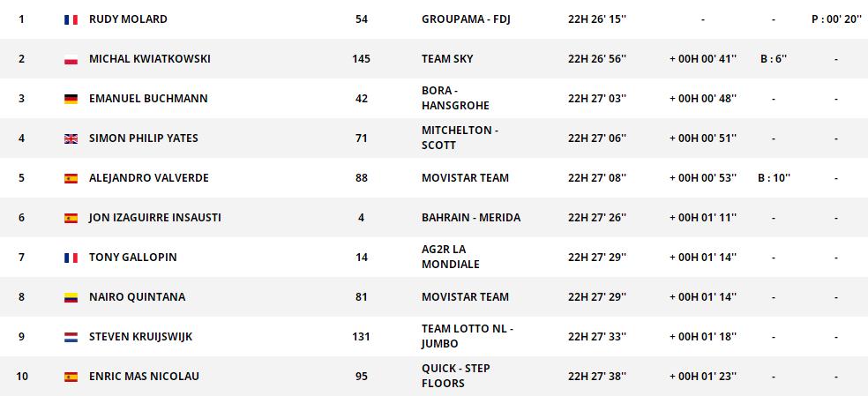The height and width of the screenshot is (396, 868).
Task: Click the Groupama - FDJ team name
Action: click(466, 19)
